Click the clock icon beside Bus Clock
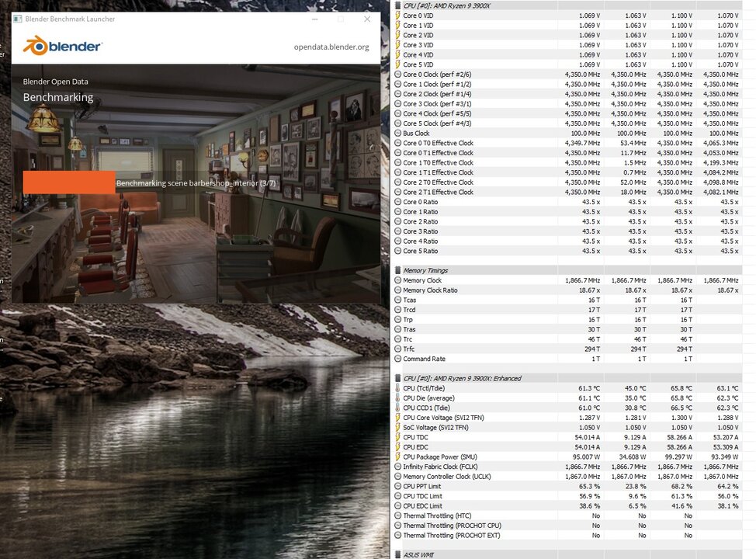This screenshot has height=559, width=756. pyautogui.click(x=397, y=133)
